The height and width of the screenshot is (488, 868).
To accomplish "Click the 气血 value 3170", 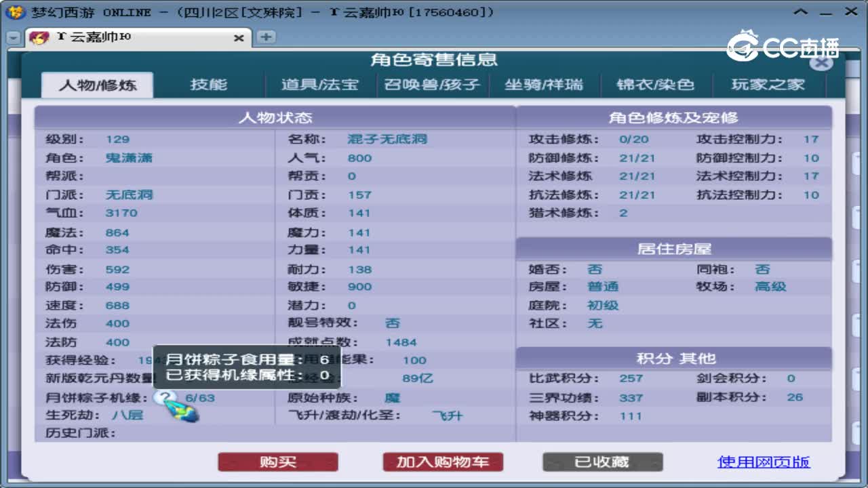I will [x=121, y=213].
